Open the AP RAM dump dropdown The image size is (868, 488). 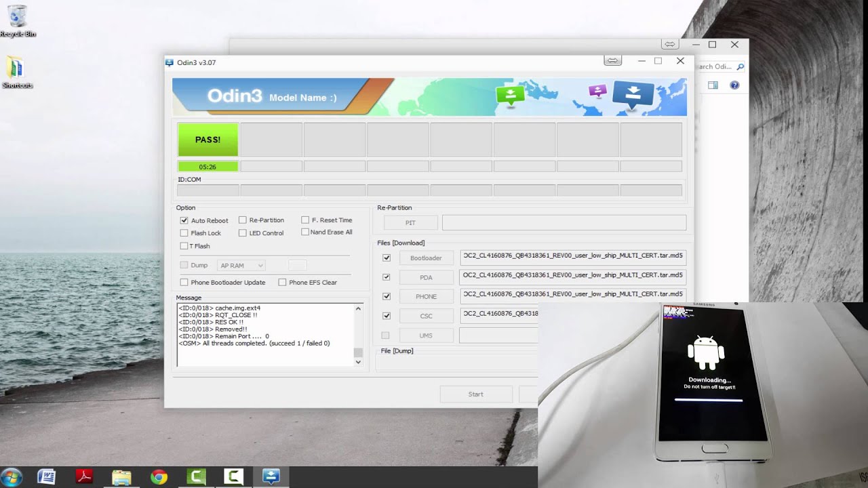tap(241, 266)
